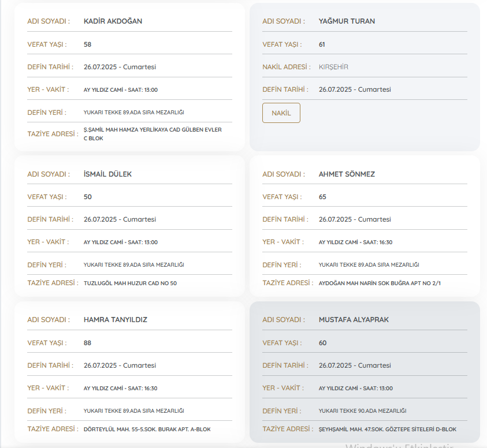The height and width of the screenshot is (448, 487).
Task: Select the name Yağmur Turan
Action: click(347, 21)
